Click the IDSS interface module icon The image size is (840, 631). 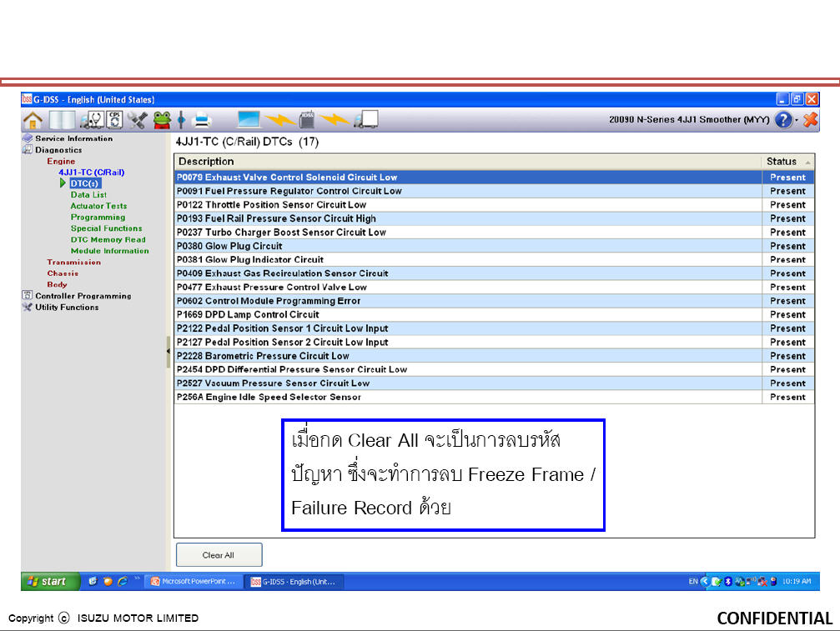pos(307,119)
